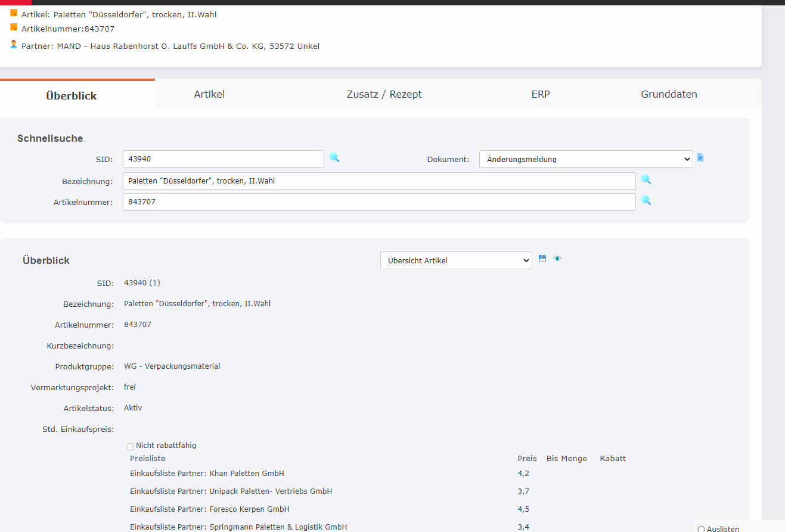Screen dimensions: 785x532
Task: Click the person icon next to Partner
Action: click(14, 45)
